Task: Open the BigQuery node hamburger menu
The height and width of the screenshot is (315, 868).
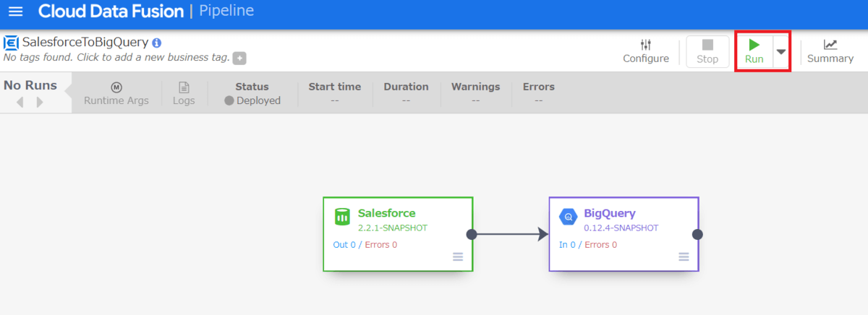Action: point(684,256)
